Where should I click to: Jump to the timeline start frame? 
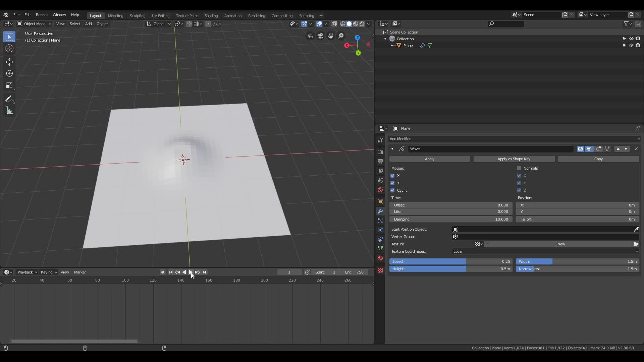(171, 272)
